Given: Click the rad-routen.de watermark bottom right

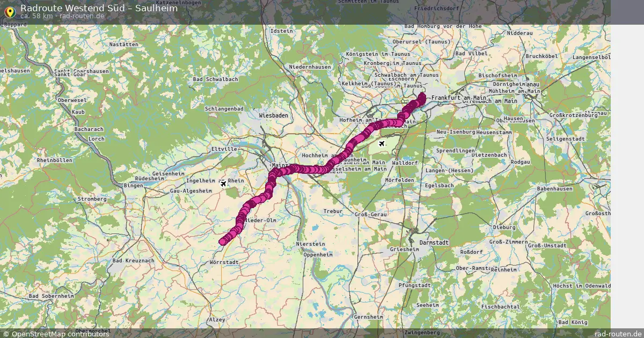Looking at the screenshot, I should pos(618,334).
